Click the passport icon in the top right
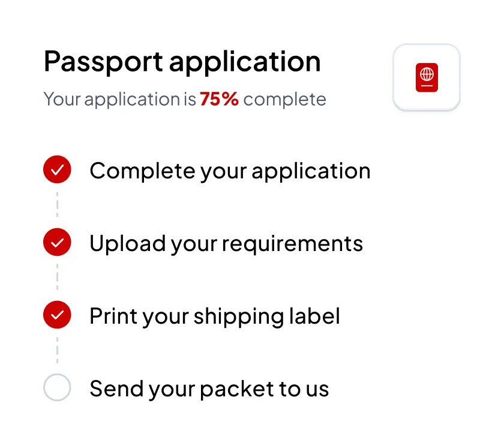This screenshot has height=445, width=504. [427, 77]
